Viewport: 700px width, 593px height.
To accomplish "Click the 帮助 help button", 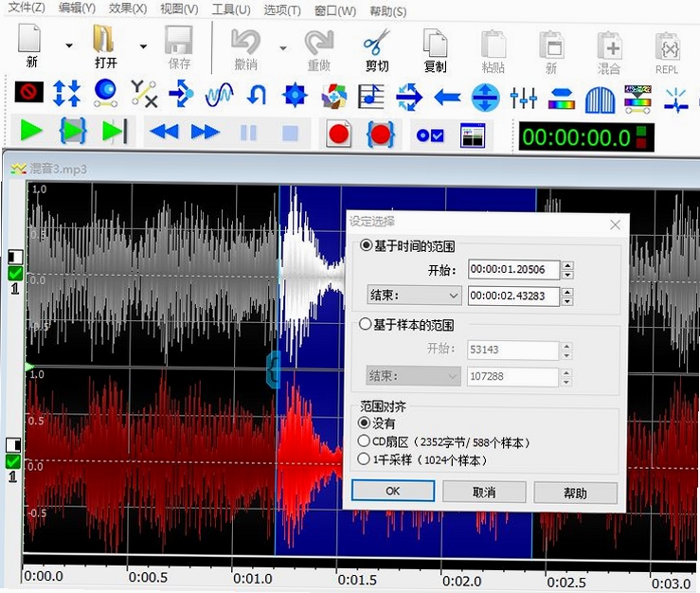I will click(576, 493).
